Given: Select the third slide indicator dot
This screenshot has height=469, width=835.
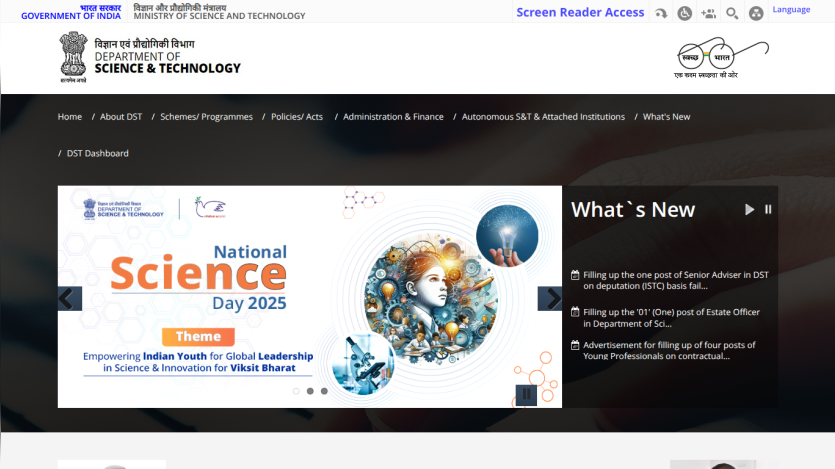Looking at the screenshot, I should click(324, 391).
